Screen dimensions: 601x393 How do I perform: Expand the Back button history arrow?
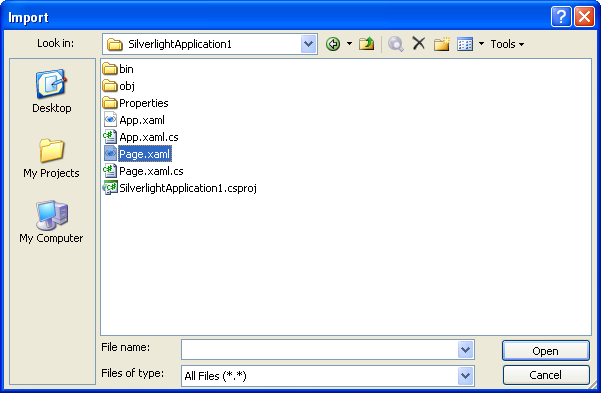pyautogui.click(x=349, y=44)
